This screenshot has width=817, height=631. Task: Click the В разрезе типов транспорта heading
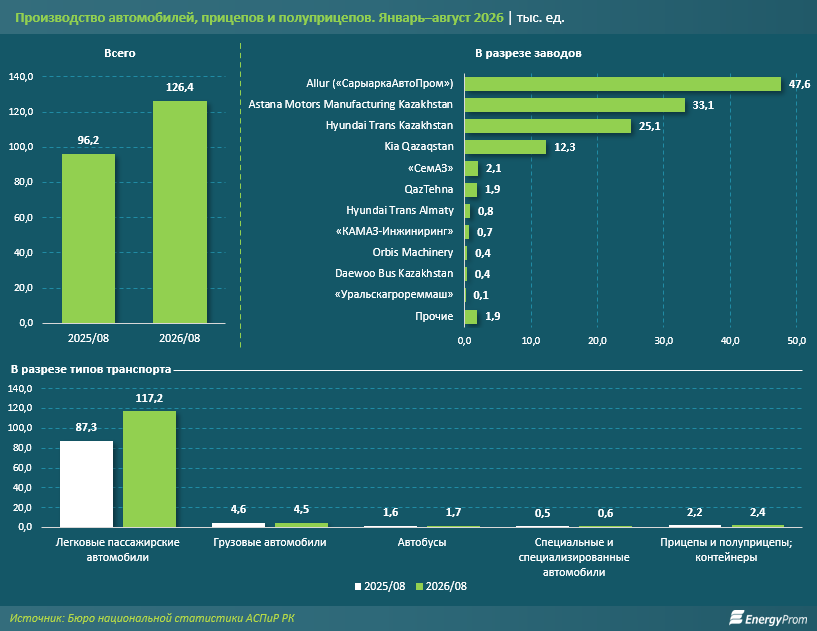[x=91, y=369]
